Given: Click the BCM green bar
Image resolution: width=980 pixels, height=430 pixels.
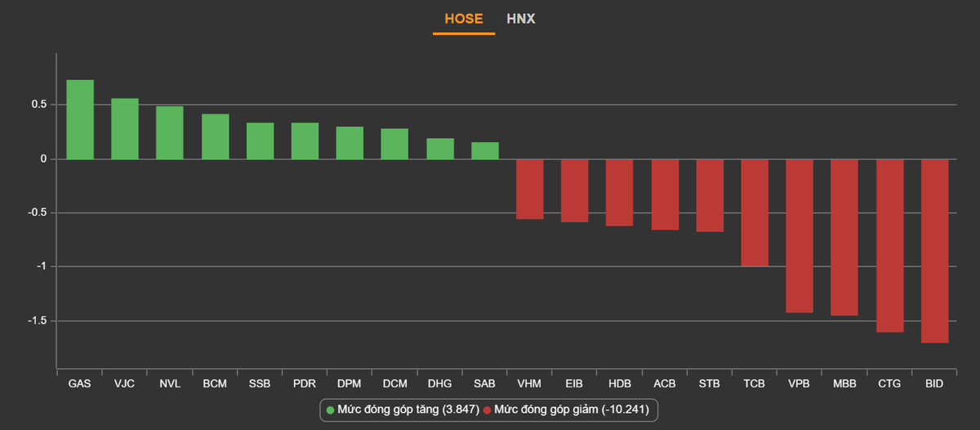Looking at the screenshot, I should point(215,137).
